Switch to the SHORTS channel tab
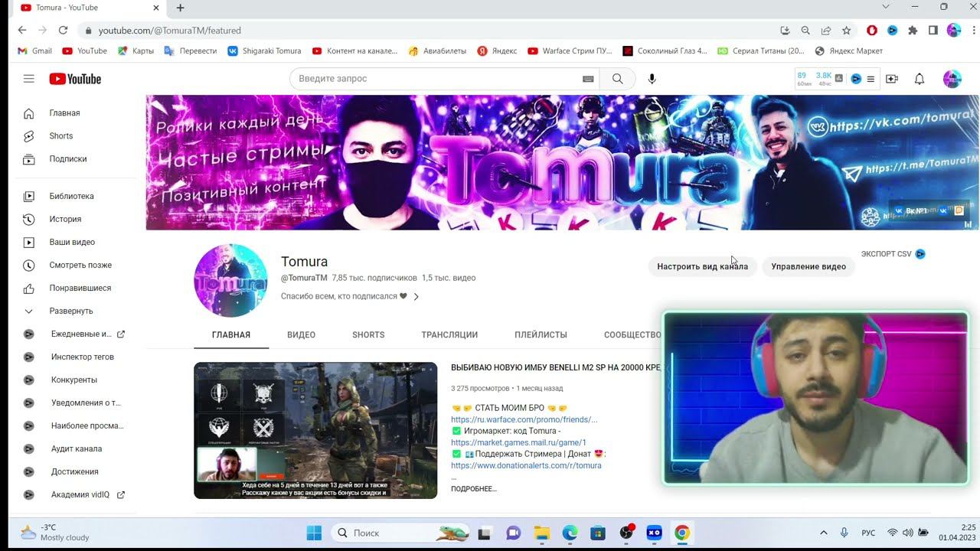Screen dimensions: 980x551 368,334
